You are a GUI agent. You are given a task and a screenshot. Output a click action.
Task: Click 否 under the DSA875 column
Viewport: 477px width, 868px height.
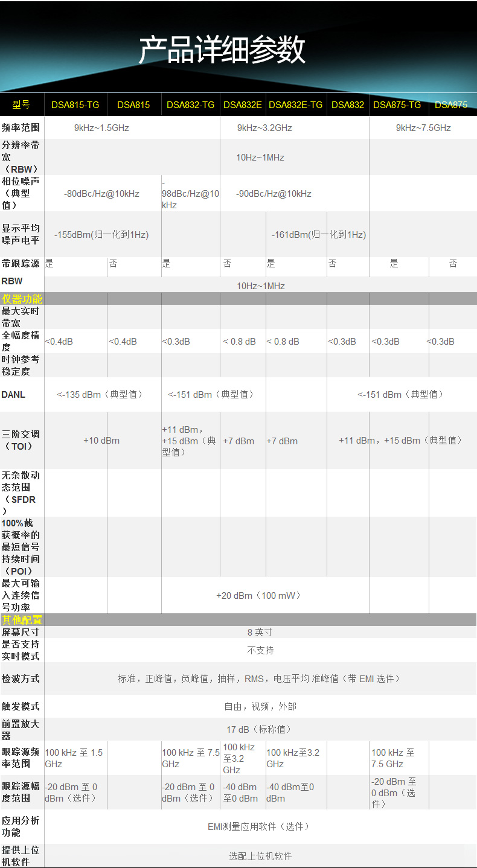[453, 264]
